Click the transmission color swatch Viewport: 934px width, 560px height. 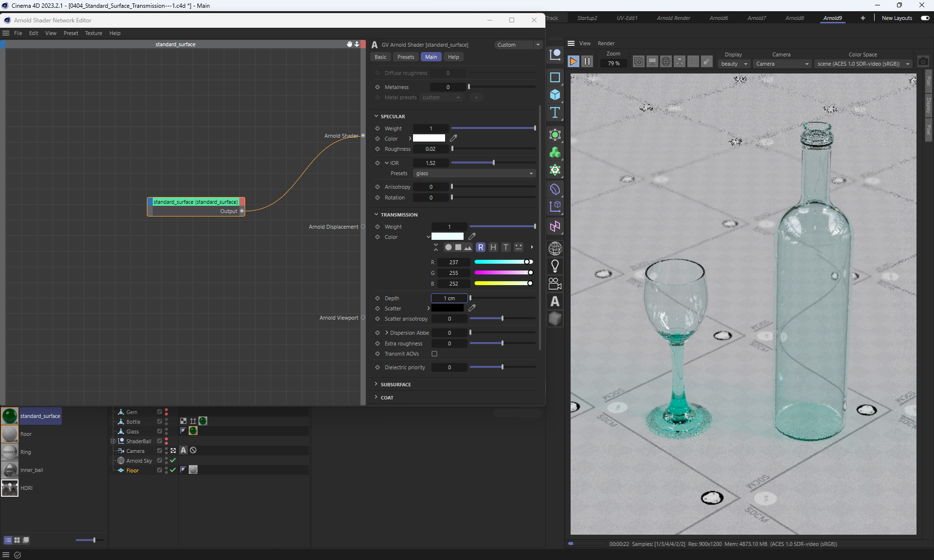(x=447, y=237)
